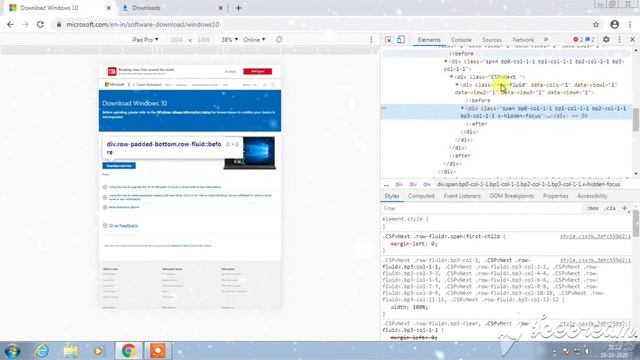Toggle the :hov element state panel
Screen dimensions: 640x360
click(x=592, y=209)
